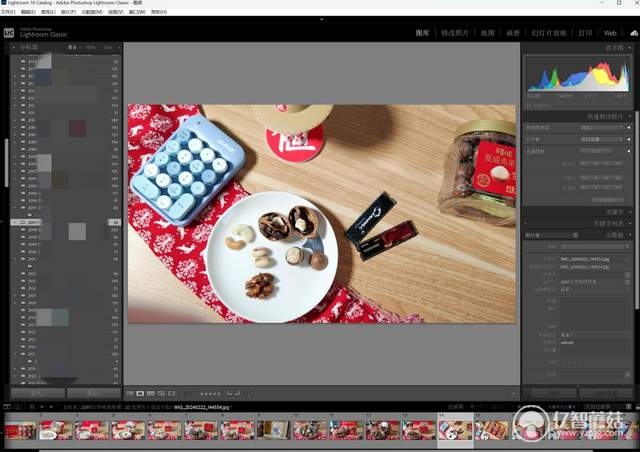Expand the 关键字列表 (Keyword List) panel
This screenshot has width=640, height=452.
click(630, 223)
